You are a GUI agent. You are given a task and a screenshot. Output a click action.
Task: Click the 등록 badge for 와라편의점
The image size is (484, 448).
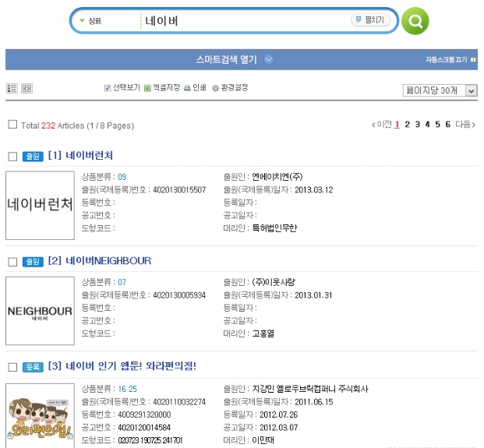[33, 367]
